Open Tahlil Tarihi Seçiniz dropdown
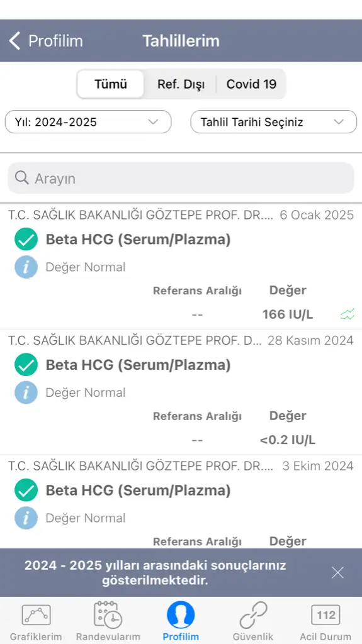 pyautogui.click(x=274, y=122)
